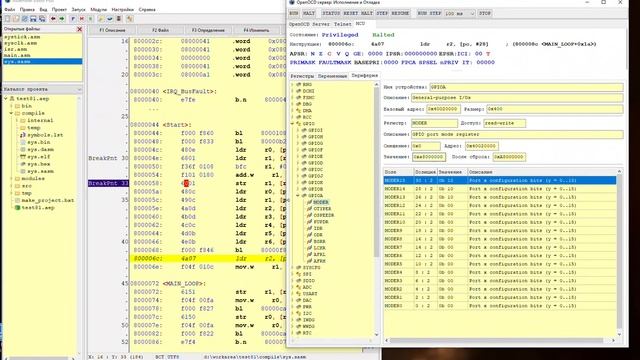640x360 pixels.
Task: Select main.asm in the open files list
Action: (x=17, y=55)
